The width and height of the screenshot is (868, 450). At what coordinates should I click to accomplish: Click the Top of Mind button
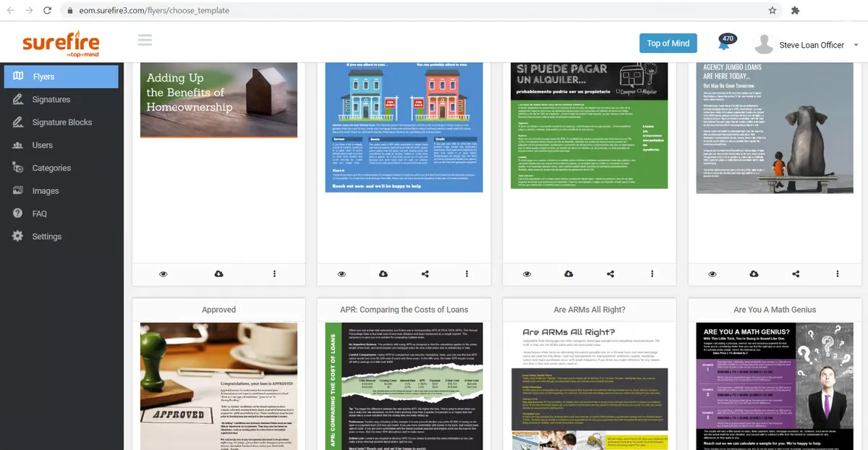668,43
